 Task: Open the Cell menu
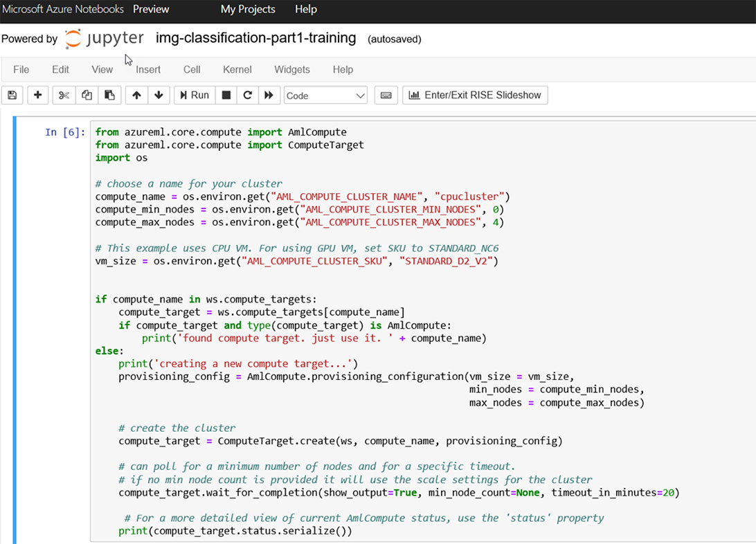[192, 69]
